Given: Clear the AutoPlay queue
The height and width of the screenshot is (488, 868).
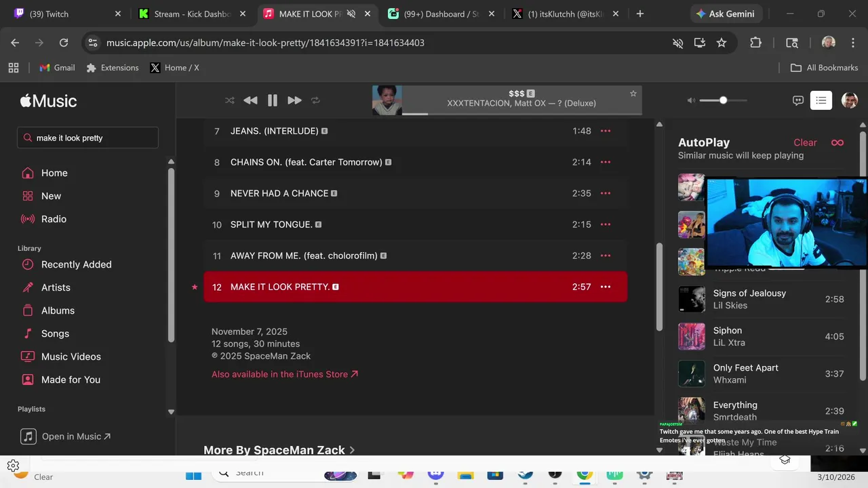Looking at the screenshot, I should click(x=805, y=142).
